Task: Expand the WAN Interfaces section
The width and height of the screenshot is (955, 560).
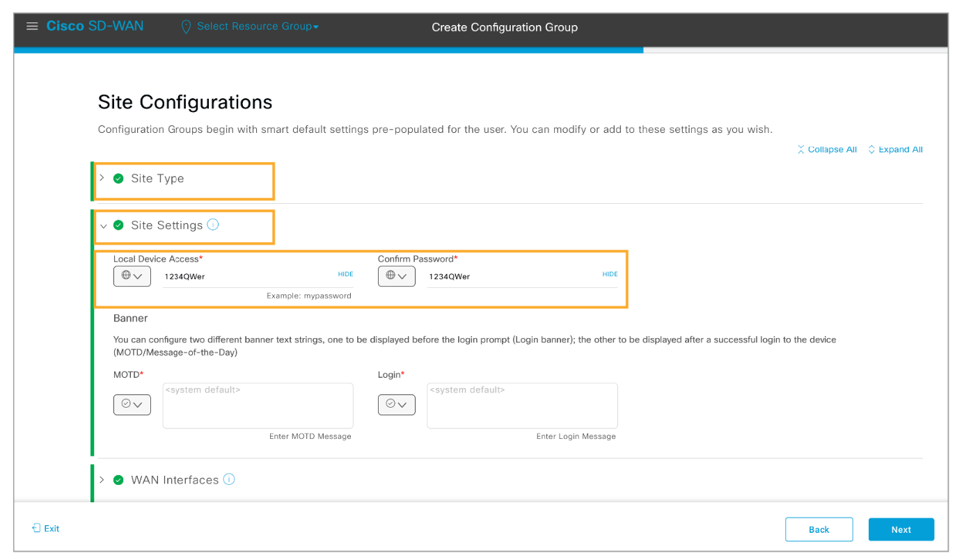Action: point(102,480)
